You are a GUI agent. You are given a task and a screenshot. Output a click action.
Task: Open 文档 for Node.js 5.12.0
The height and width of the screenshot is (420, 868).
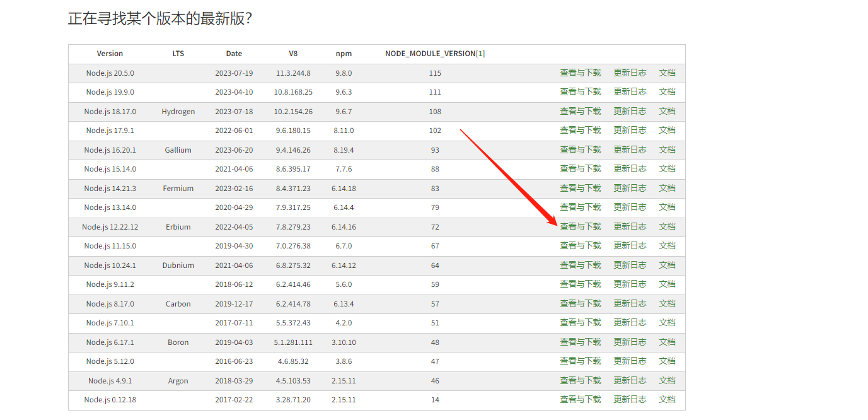pos(667,361)
